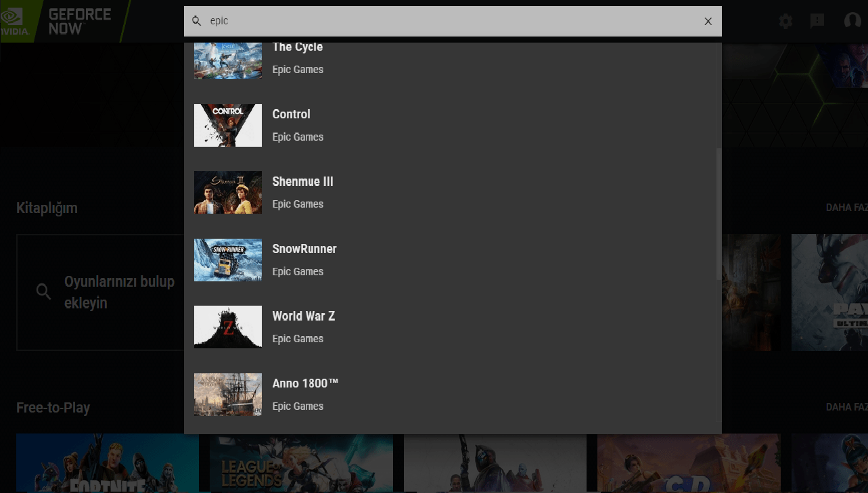Select the SnowRunner thumbnail
The width and height of the screenshot is (868, 493).
click(x=228, y=260)
